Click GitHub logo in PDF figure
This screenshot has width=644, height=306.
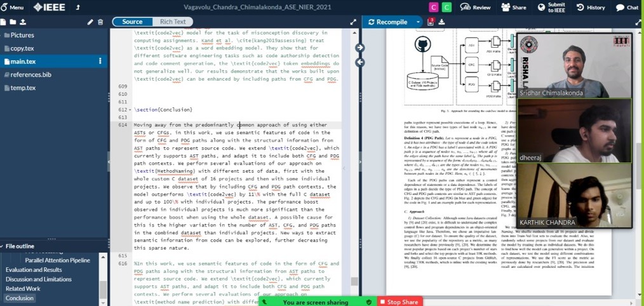tap(422, 45)
